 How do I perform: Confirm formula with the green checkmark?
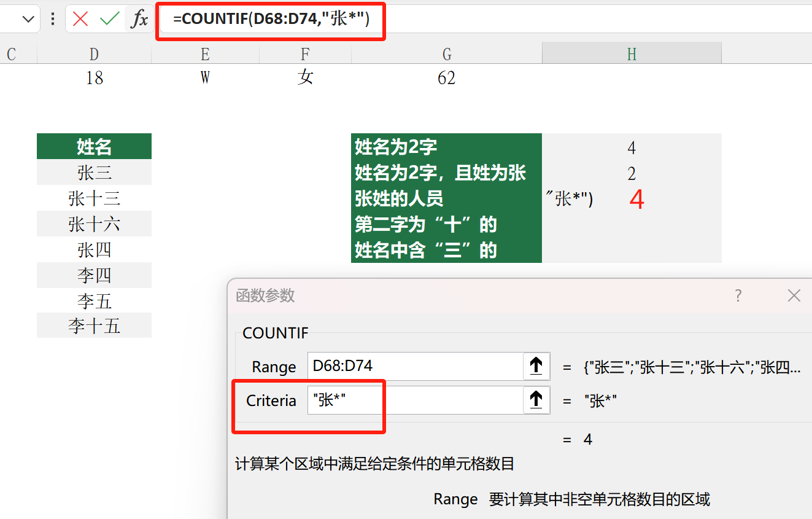click(110, 19)
